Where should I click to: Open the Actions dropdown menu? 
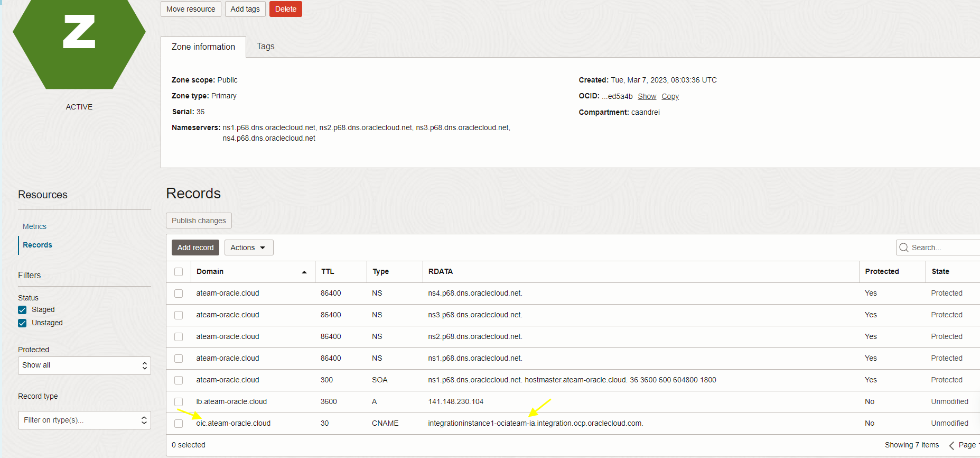point(248,248)
